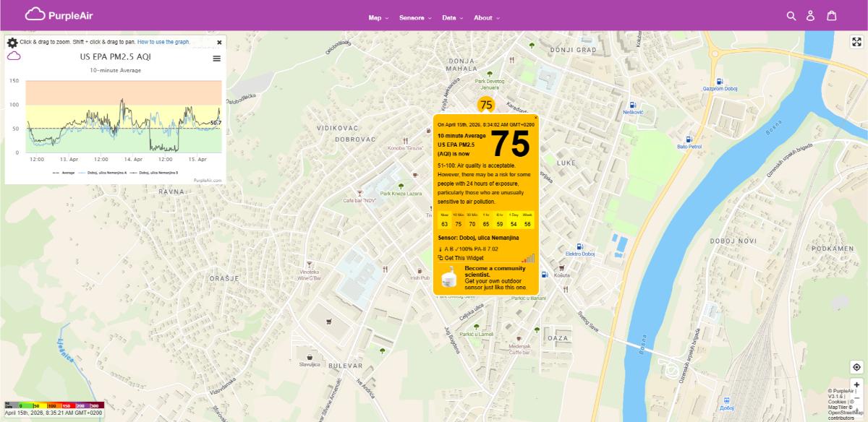Screen dimensions: 868x422
Task: Click the gear icon on the graph panel
Action: (x=12, y=42)
